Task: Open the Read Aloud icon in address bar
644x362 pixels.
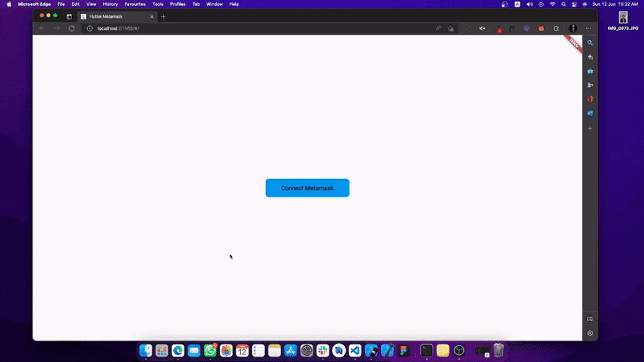Action: pos(438,28)
